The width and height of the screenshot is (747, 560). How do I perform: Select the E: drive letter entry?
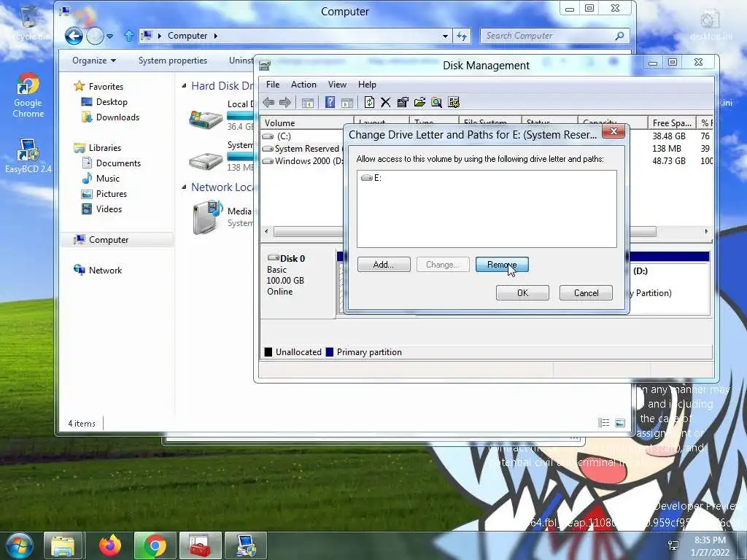pos(371,178)
